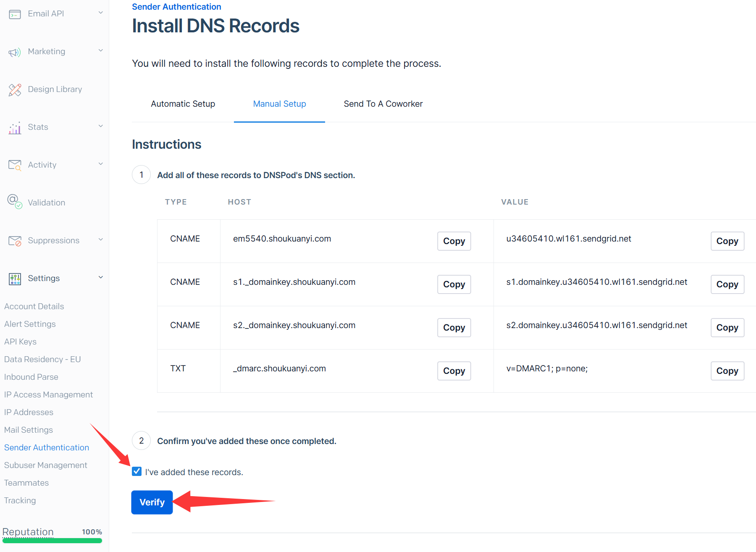Uncheck "I've added these records" checkbox
The image size is (756, 552).
point(136,471)
